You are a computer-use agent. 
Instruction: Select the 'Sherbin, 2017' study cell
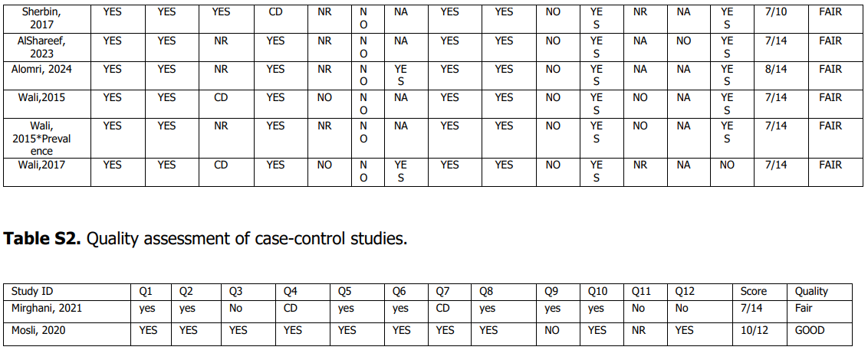(46, 18)
